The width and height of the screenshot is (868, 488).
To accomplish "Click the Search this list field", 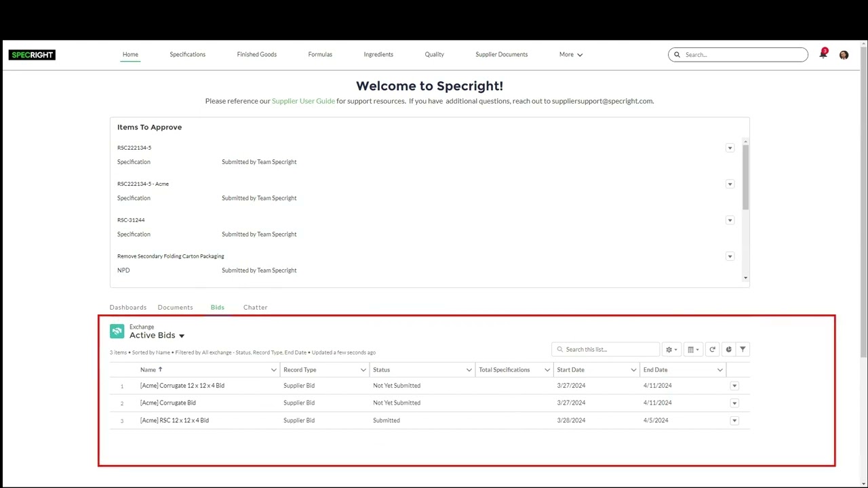I will tap(606, 350).
